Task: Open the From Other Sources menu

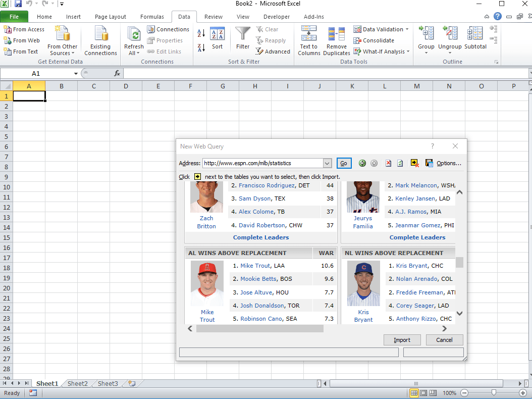Action: coord(62,40)
